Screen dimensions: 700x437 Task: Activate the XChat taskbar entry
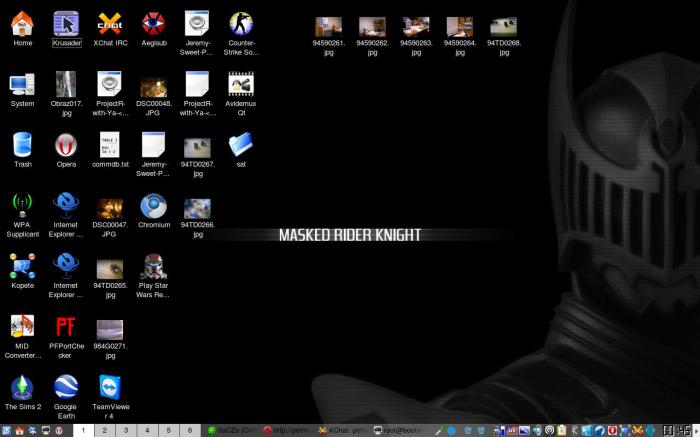[344, 431]
